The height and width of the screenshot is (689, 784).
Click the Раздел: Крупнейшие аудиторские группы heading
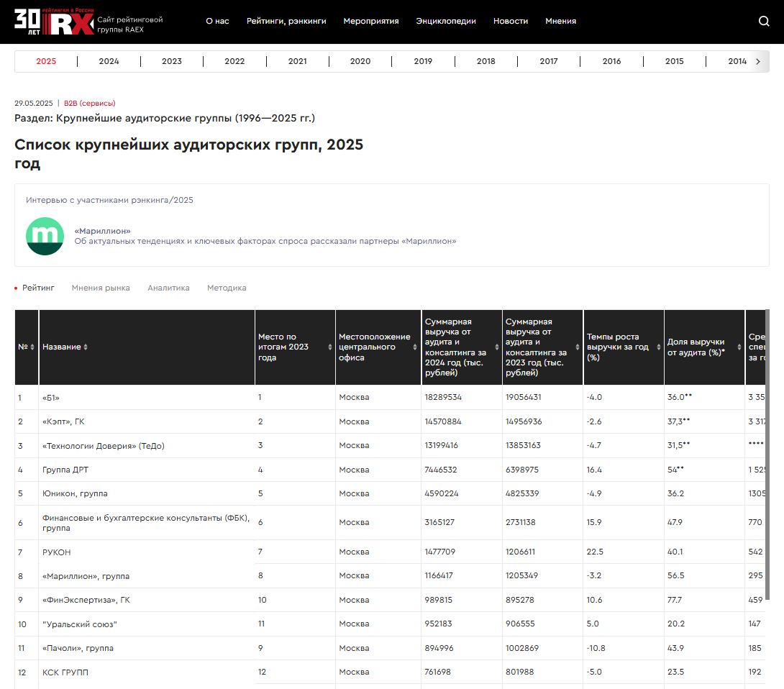165,118
